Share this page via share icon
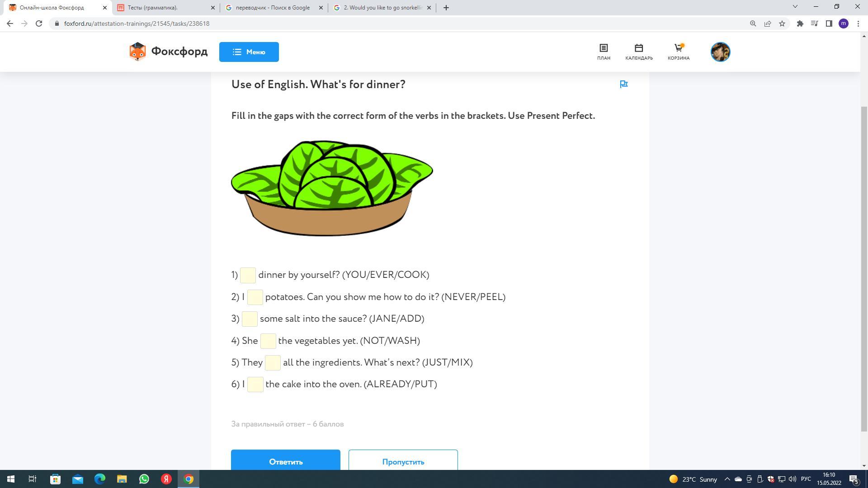Screen dimensions: 868x488 (768, 23)
